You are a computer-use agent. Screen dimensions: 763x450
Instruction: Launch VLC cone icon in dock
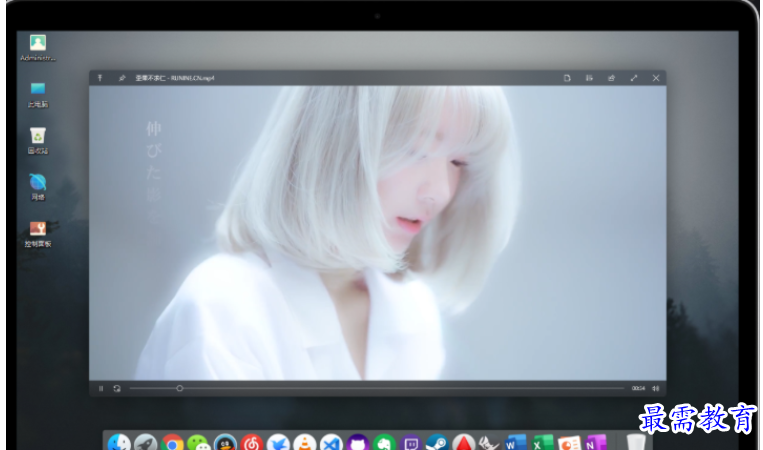305,443
